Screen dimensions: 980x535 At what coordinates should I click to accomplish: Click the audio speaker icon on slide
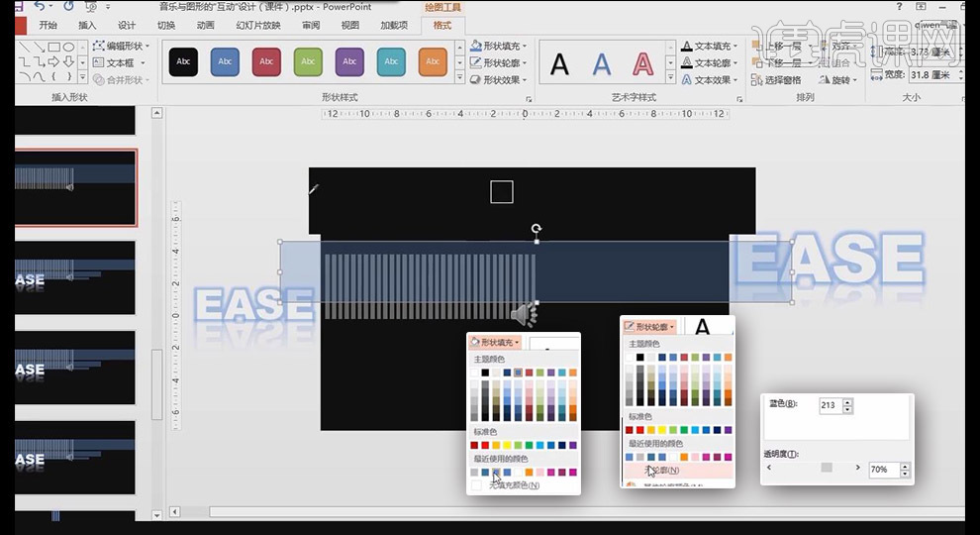523,315
